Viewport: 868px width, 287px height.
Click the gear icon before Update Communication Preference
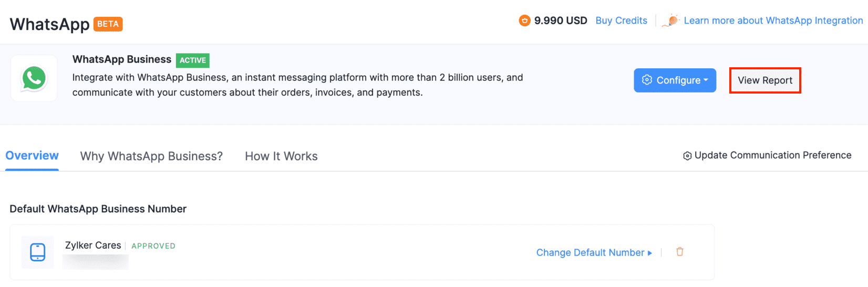(687, 156)
